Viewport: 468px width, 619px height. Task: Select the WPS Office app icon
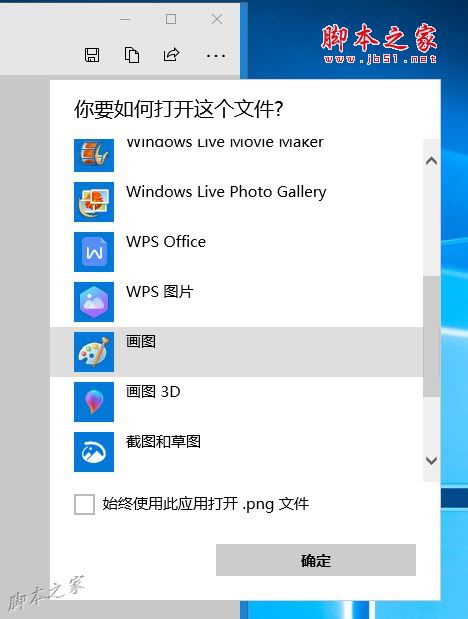point(94,252)
